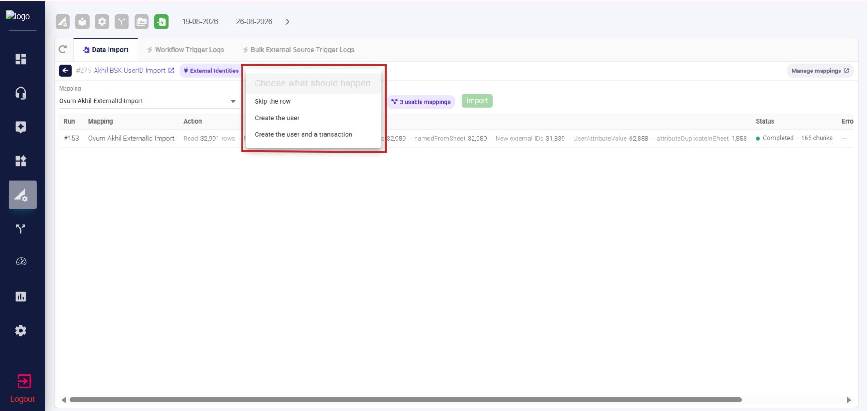Click the Status column header
868x411 pixels.
click(x=765, y=121)
